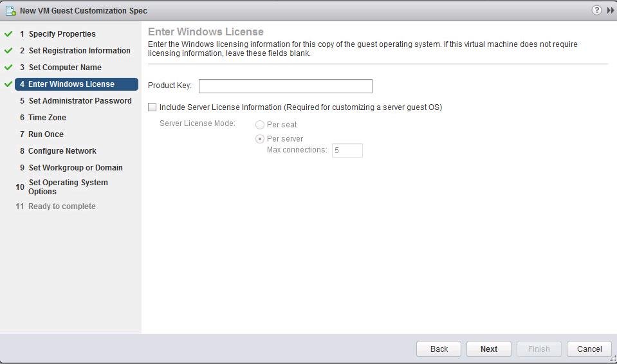Open step 5 Set Administrator Password
The image size is (617, 364).
tap(75, 101)
